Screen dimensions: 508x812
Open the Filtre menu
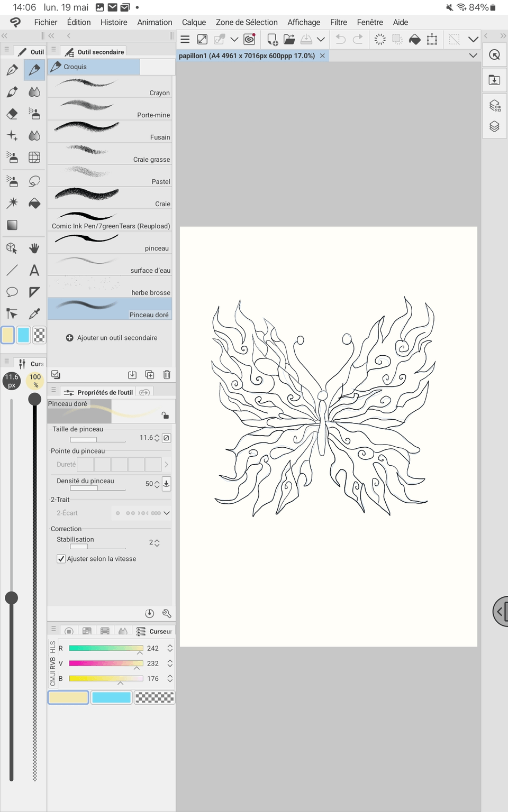pyautogui.click(x=338, y=22)
